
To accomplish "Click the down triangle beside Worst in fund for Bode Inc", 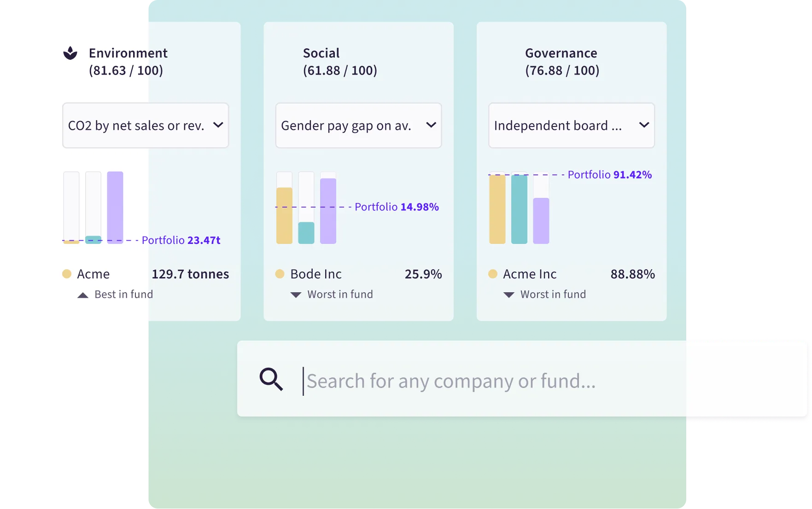I will (295, 294).
